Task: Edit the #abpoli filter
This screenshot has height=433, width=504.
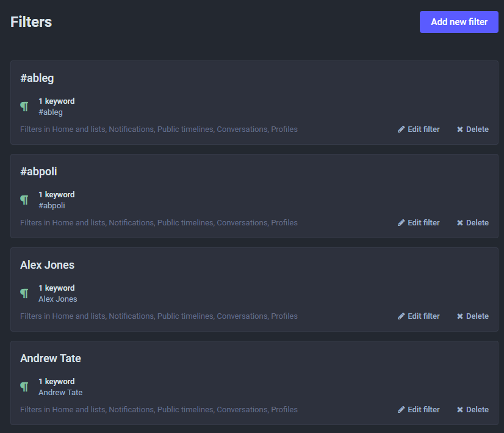Action: pos(419,223)
